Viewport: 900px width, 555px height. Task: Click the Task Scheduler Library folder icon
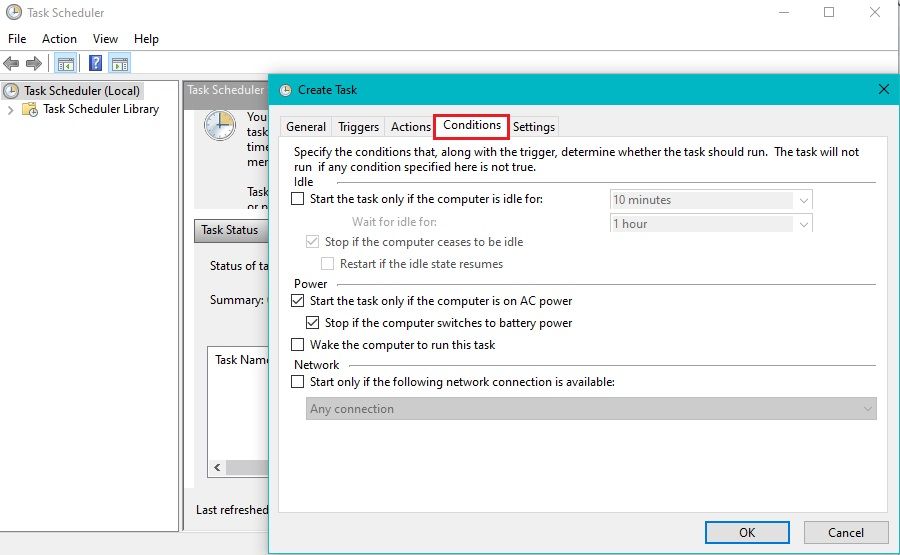coord(31,110)
